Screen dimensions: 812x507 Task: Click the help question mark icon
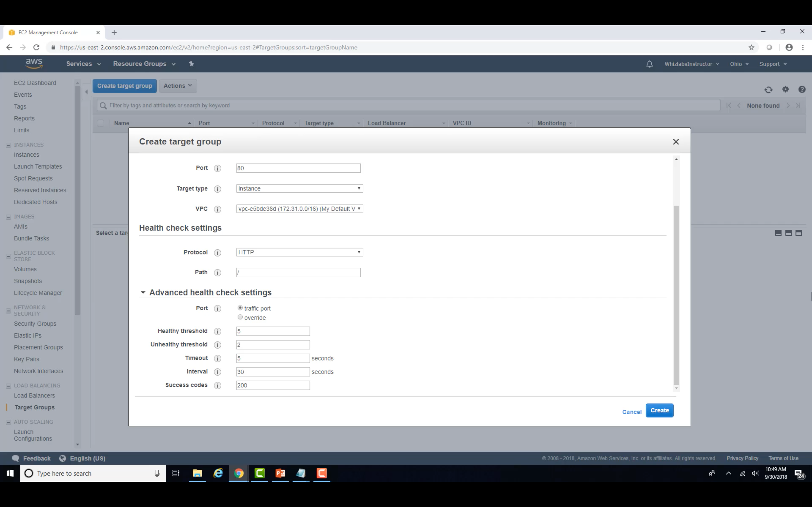(x=802, y=90)
